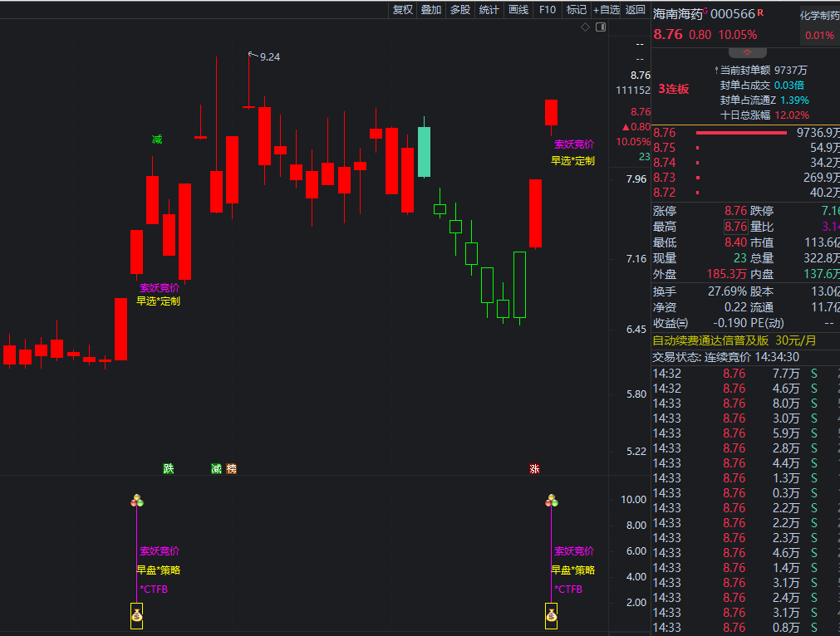Toggle the side panel layout icon
This screenshot has height=636, width=840.
600,27
